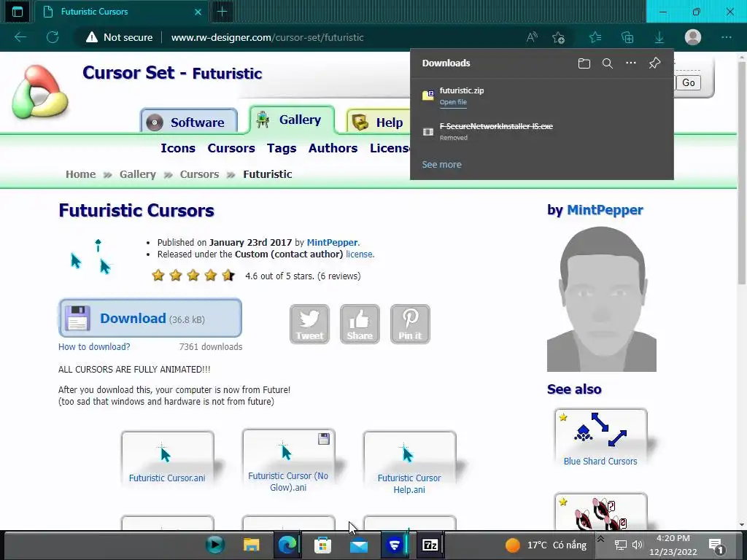Click the address bar URL field
Screen dimensions: 747x560
(x=267, y=37)
